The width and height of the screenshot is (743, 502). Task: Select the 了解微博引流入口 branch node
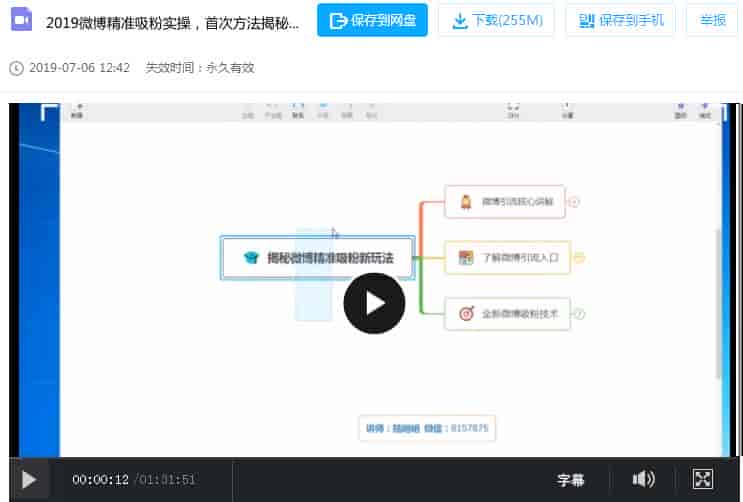pos(507,258)
